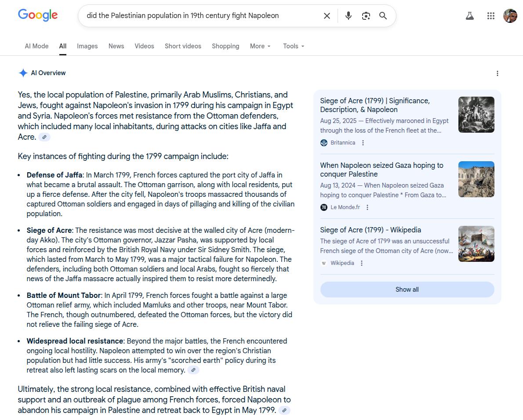
Task: Open search by image (Lens)
Action: tap(366, 16)
